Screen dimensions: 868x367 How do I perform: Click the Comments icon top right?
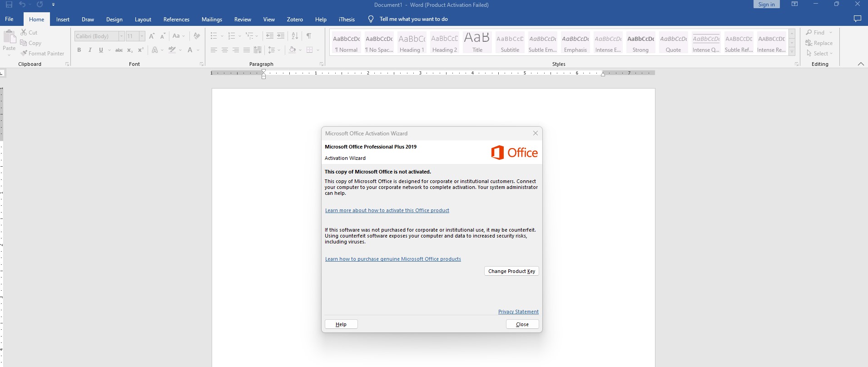point(858,19)
